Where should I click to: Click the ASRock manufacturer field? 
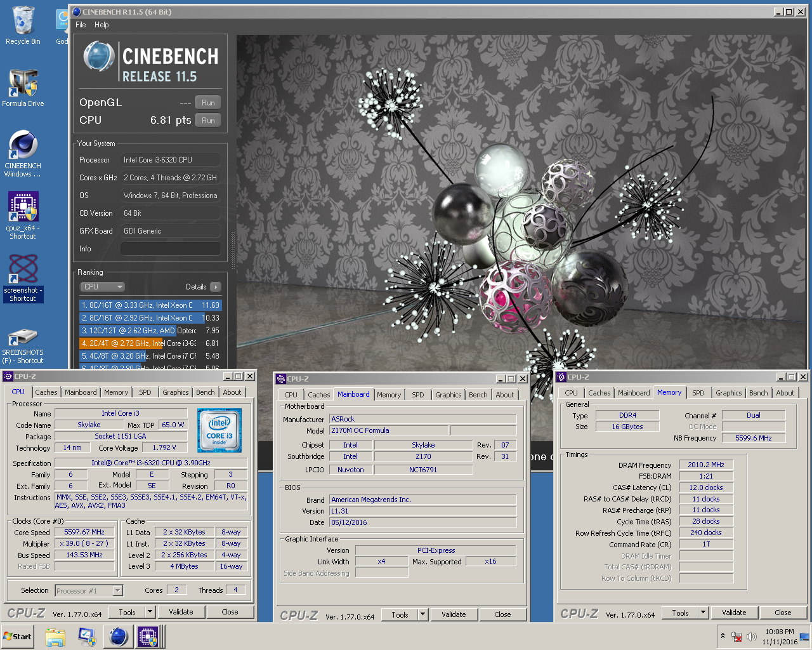(x=423, y=419)
